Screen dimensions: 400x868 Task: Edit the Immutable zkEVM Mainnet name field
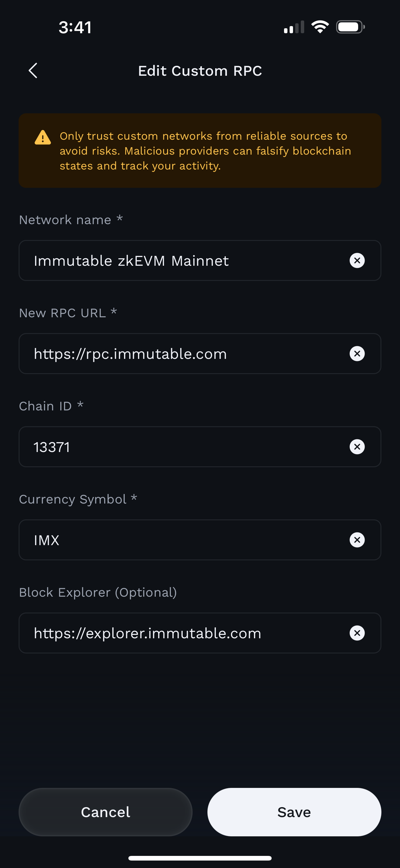pyautogui.click(x=182, y=260)
